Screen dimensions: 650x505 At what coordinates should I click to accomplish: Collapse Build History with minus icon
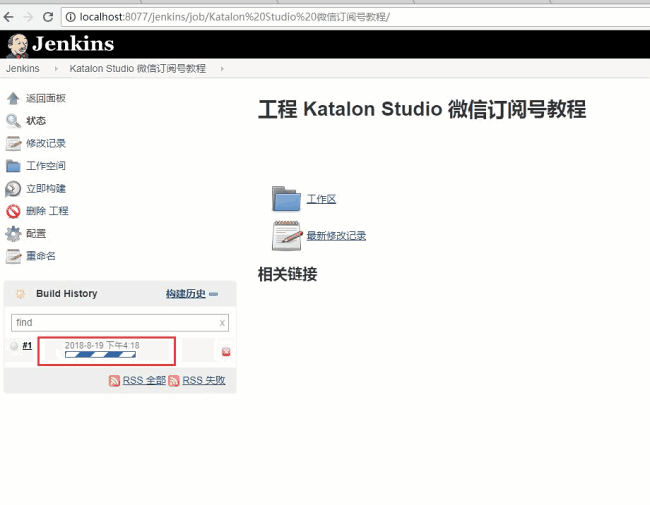click(213, 294)
